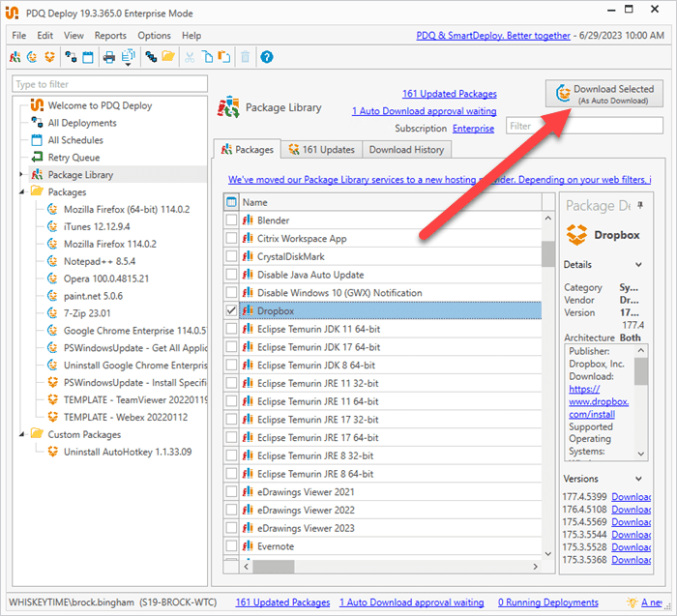The width and height of the screenshot is (677, 616).
Task: Open 0 Running Deployments status link
Action: (x=548, y=602)
